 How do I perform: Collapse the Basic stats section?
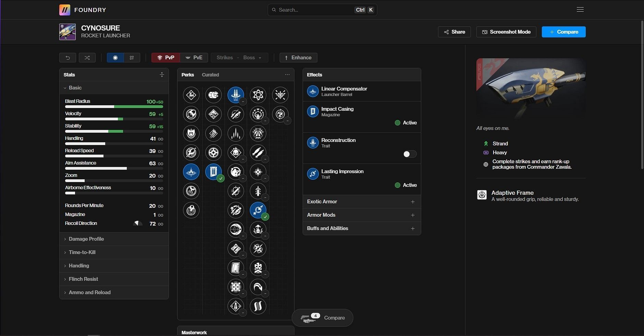(x=114, y=88)
